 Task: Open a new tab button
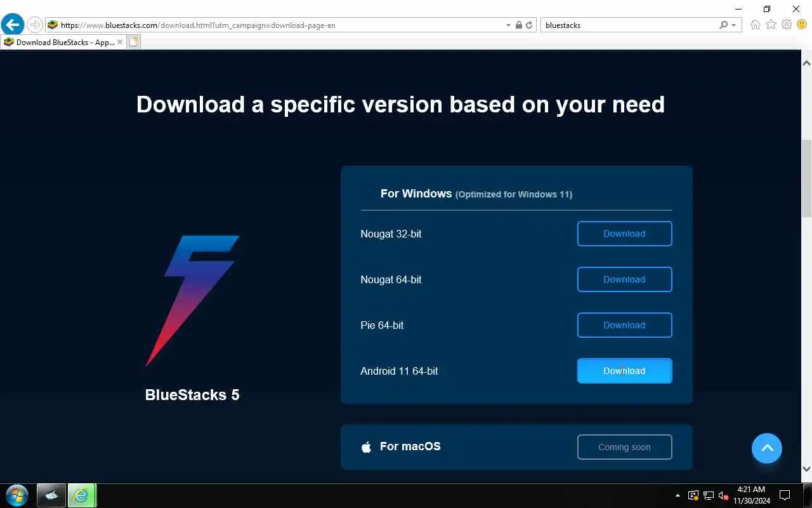pos(133,43)
